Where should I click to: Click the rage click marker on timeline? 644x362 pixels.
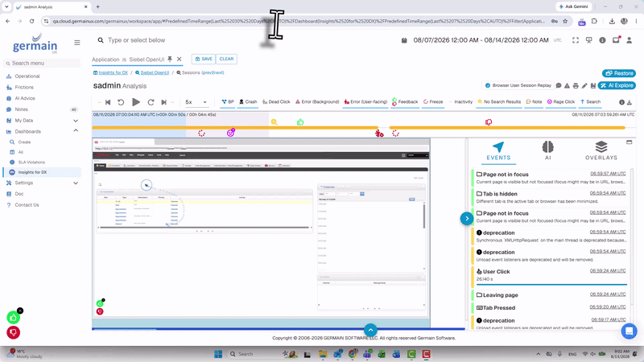(231, 133)
